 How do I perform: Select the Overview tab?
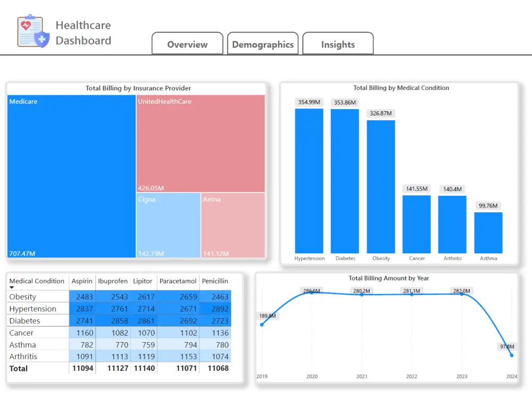(187, 44)
